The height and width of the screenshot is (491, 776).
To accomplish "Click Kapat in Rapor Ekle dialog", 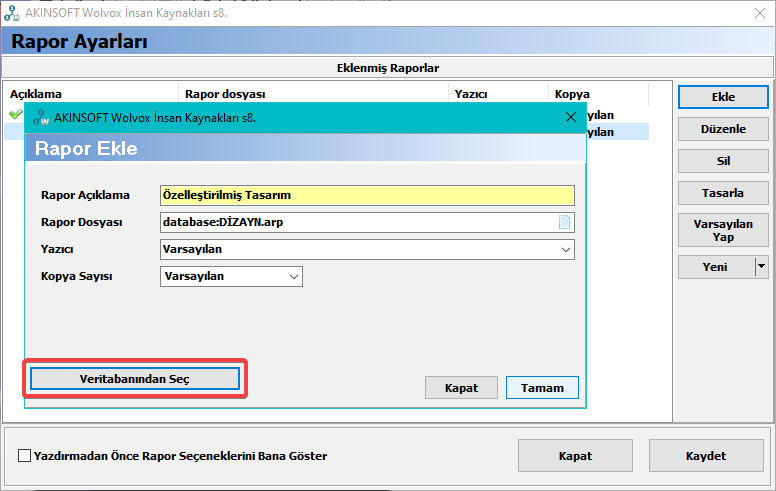I will [x=461, y=388].
